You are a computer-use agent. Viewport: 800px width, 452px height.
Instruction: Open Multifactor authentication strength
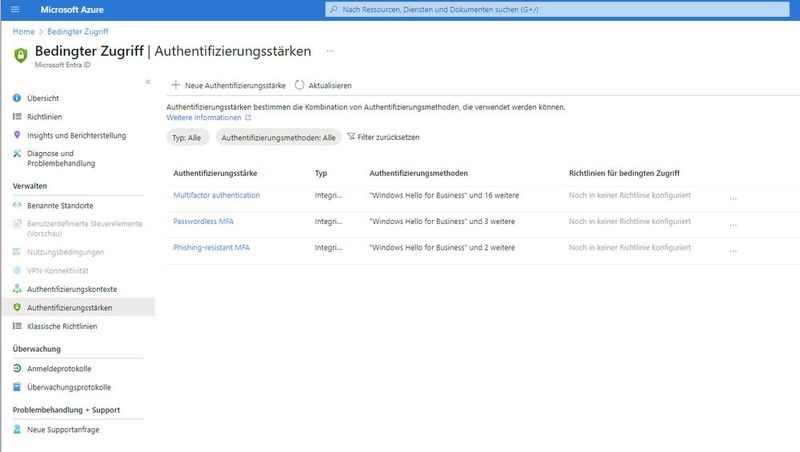point(216,195)
